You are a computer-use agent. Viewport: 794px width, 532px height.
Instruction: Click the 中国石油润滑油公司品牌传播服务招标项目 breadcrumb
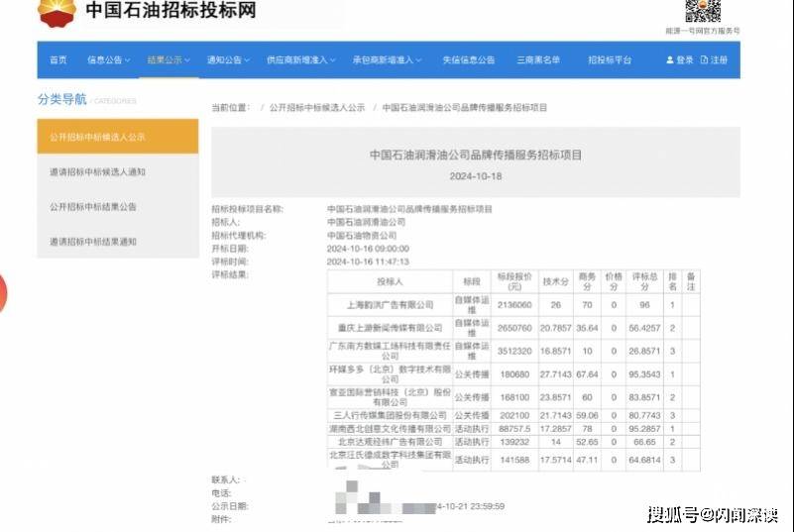tap(464, 107)
